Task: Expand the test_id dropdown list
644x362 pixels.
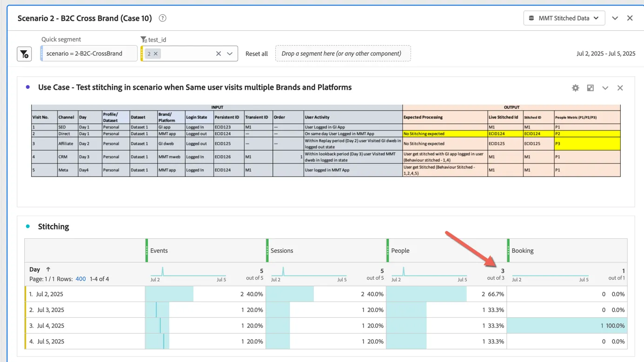Action: coord(230,53)
